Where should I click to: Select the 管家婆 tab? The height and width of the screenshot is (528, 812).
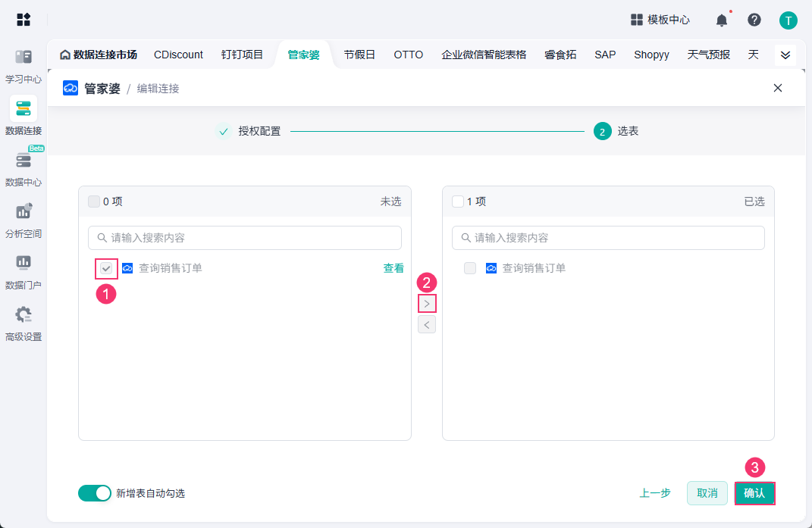click(x=303, y=55)
